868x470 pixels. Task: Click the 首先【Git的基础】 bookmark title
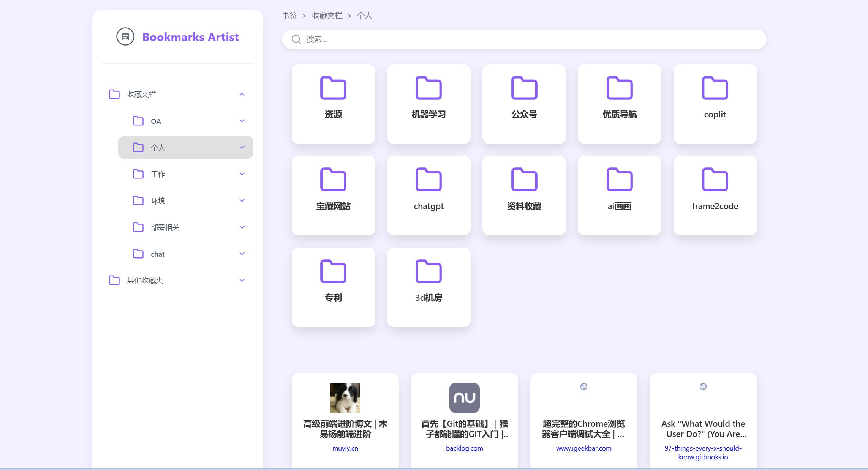click(x=464, y=429)
